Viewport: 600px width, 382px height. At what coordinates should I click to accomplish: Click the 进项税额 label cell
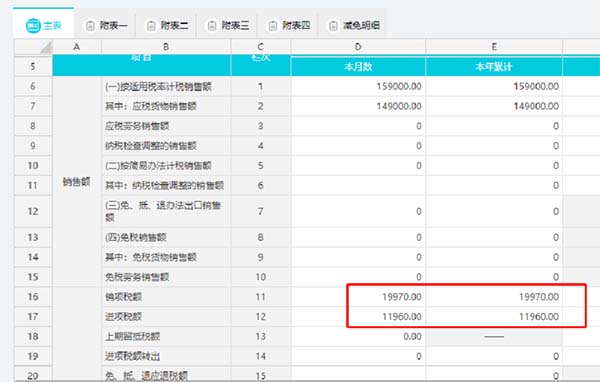coord(166,316)
